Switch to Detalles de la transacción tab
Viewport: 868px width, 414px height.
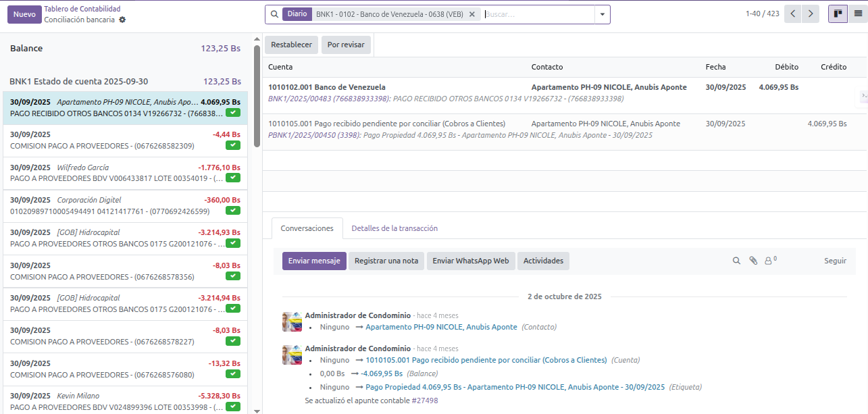[x=394, y=228]
